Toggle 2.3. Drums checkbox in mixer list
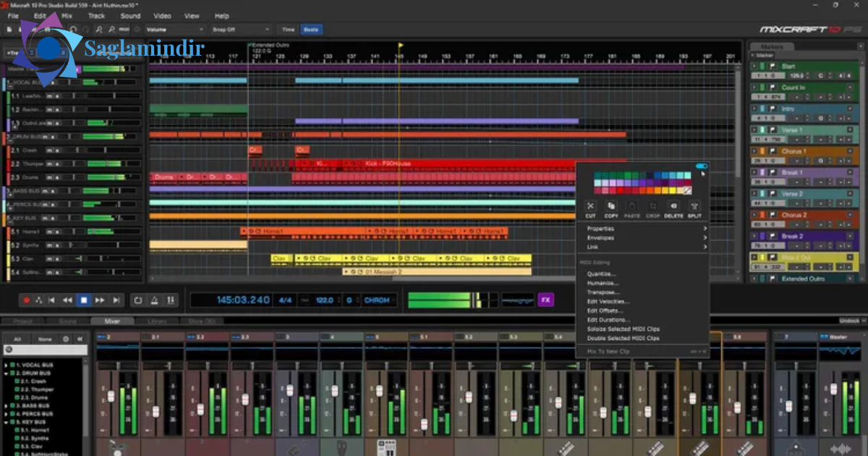 tap(17, 397)
